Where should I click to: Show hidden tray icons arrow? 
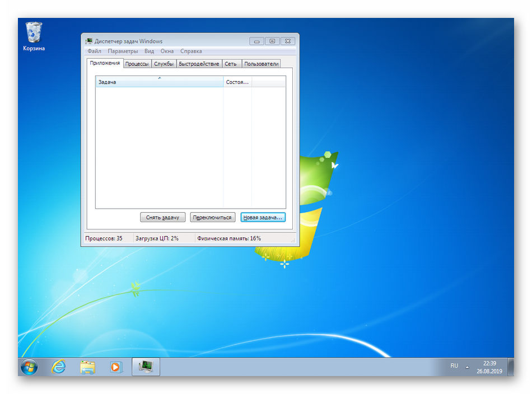(467, 367)
